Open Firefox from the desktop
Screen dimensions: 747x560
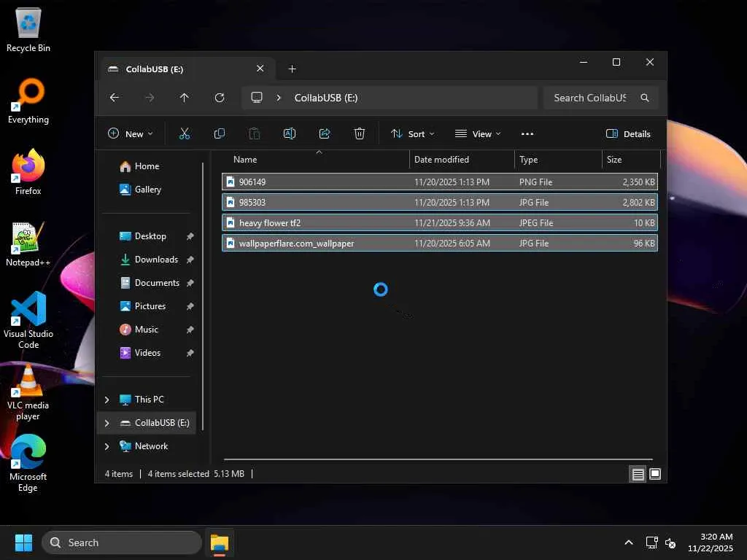tap(28, 173)
